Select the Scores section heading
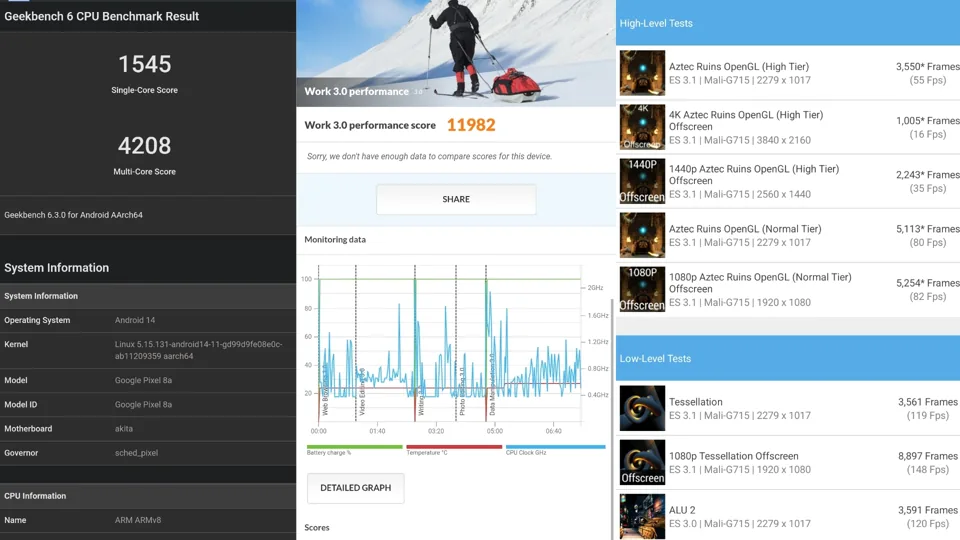The width and height of the screenshot is (960, 540). click(317, 527)
